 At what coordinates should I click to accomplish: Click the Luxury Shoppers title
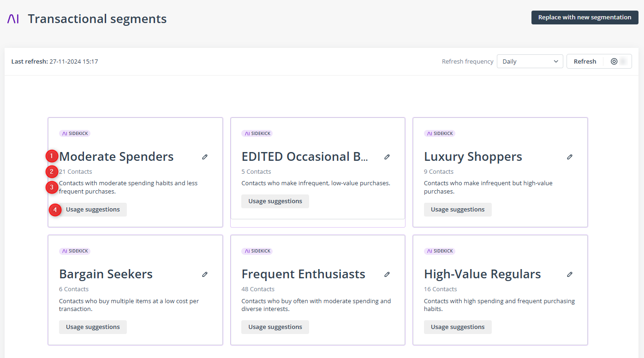click(473, 157)
